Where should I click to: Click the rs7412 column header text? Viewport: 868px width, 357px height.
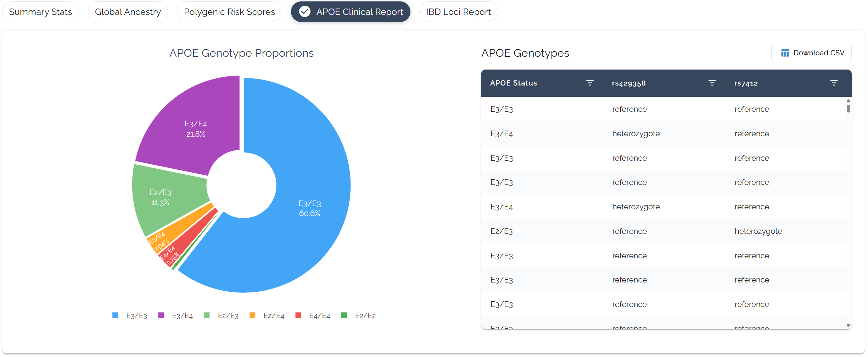[x=746, y=83]
